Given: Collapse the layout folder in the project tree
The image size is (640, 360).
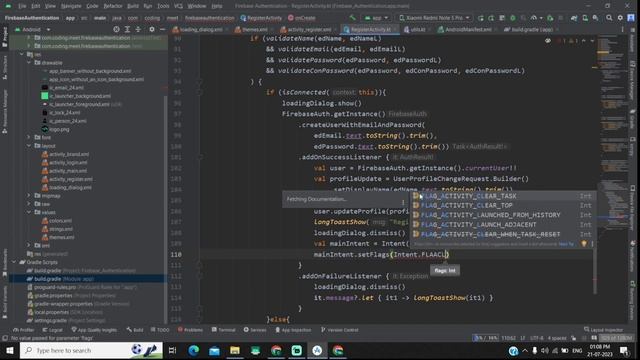Looking at the screenshot, I should (x=29, y=146).
